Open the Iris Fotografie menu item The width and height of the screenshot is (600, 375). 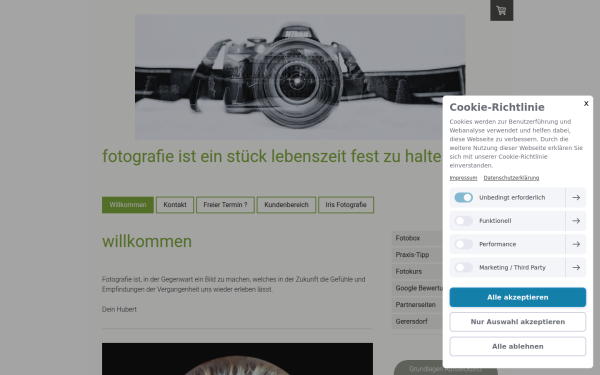click(346, 205)
